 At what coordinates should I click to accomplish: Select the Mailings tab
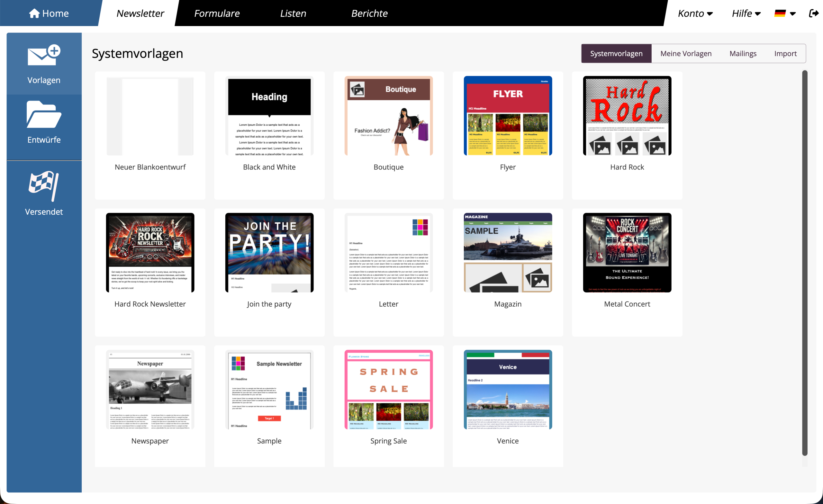click(743, 53)
